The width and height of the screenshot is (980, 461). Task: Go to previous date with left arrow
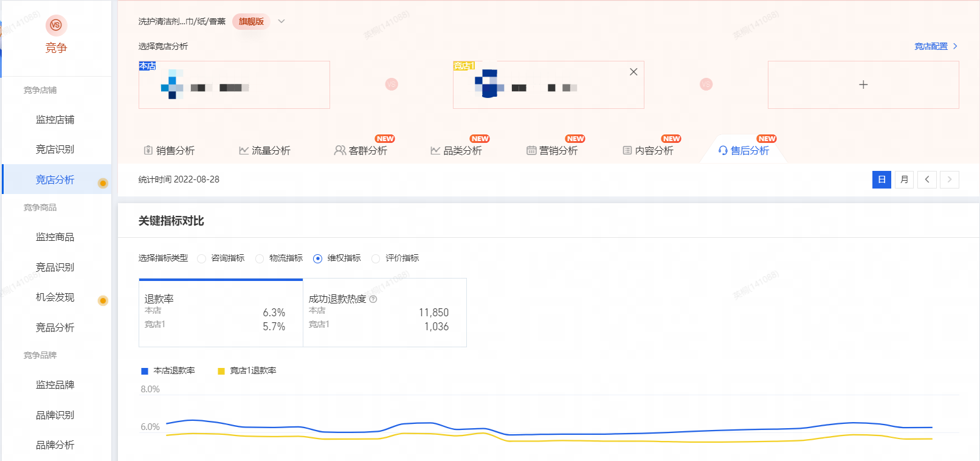click(927, 179)
